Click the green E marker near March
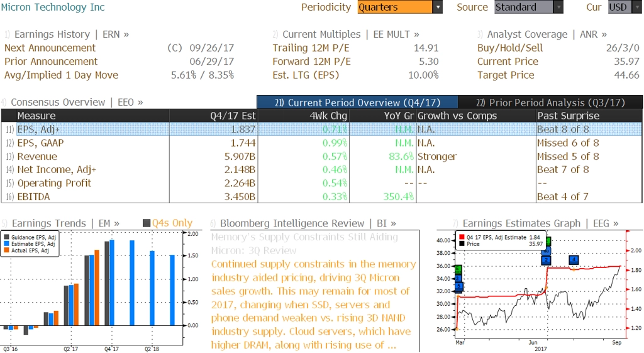The height and width of the screenshot is (353, 644). coord(458,269)
